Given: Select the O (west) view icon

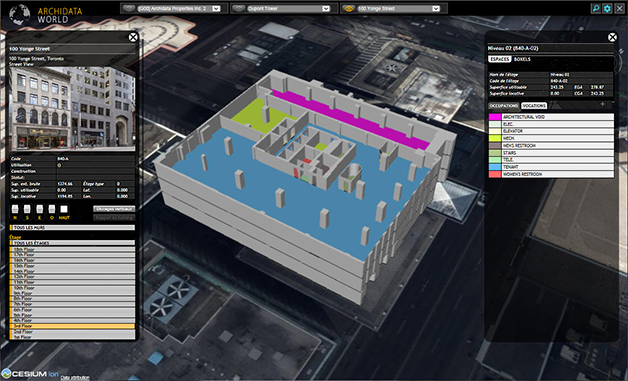Looking at the screenshot, I should [x=52, y=210].
